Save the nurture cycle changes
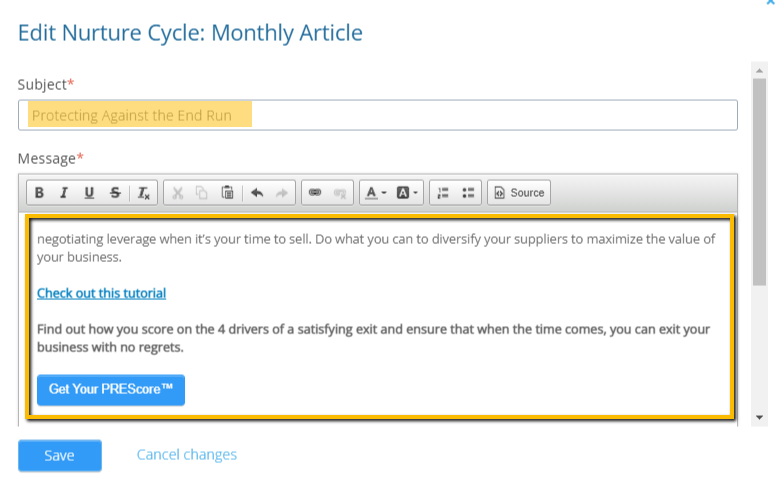The image size is (776, 492). pos(60,455)
